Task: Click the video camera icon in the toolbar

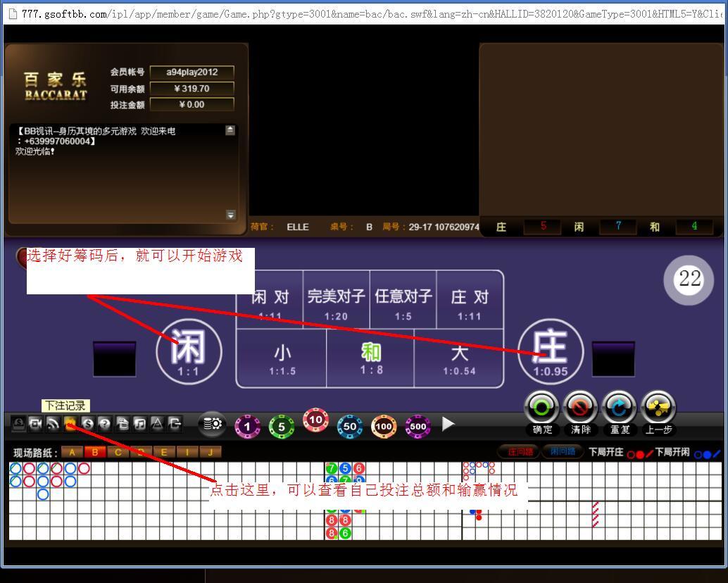Action: (x=36, y=423)
